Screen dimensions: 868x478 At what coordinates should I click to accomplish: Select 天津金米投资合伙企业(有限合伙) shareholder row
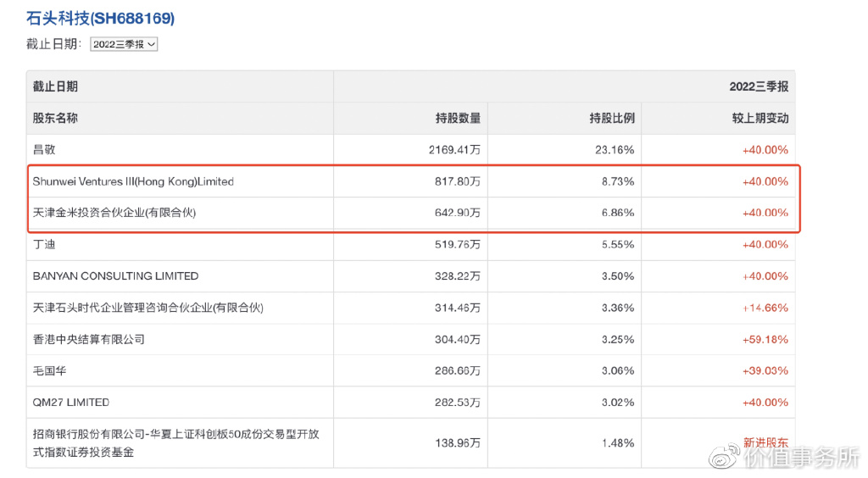[x=114, y=213]
